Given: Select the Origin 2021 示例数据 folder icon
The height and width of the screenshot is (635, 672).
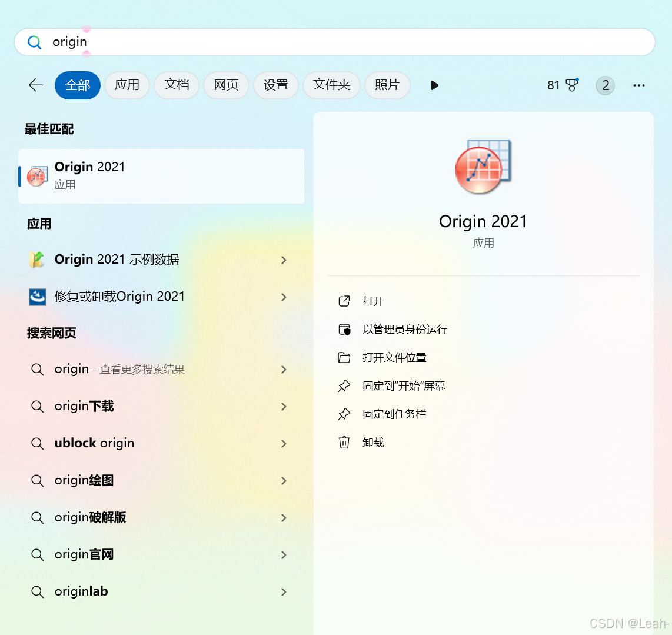Looking at the screenshot, I should tap(36, 260).
